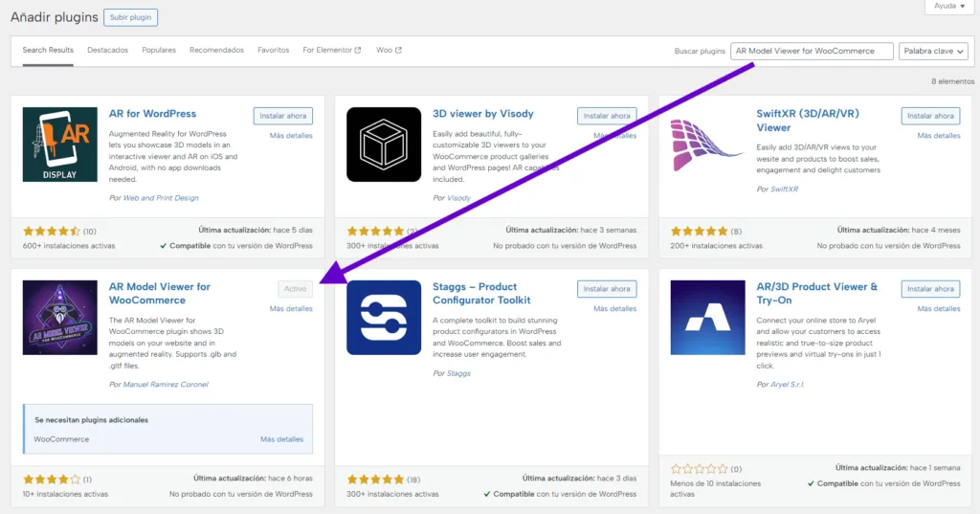Install 3D viewer by Visody now

(607, 116)
